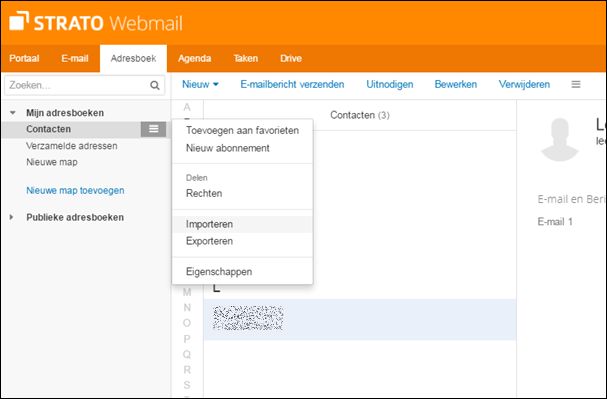607x399 pixels.
Task: Click Uitnodigen in the toolbar
Action: click(x=390, y=84)
